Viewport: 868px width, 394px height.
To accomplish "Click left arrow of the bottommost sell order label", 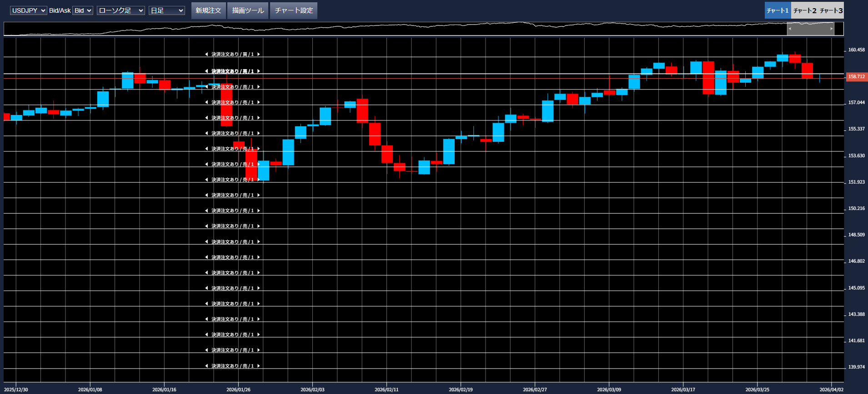I will [x=206, y=366].
